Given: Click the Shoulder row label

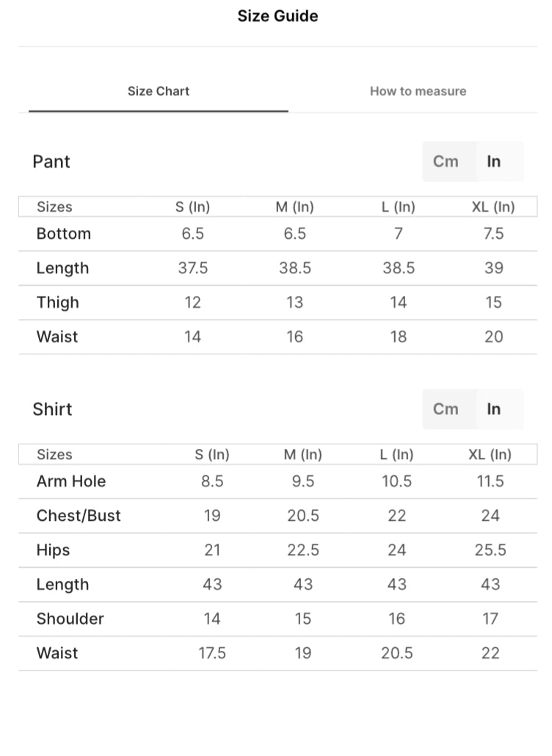Looking at the screenshot, I should pos(70,619).
